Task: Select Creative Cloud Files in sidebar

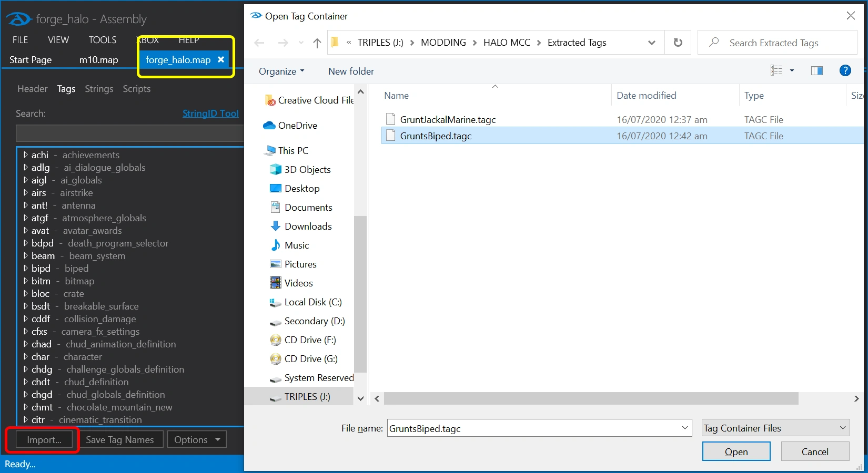Action: (x=309, y=100)
